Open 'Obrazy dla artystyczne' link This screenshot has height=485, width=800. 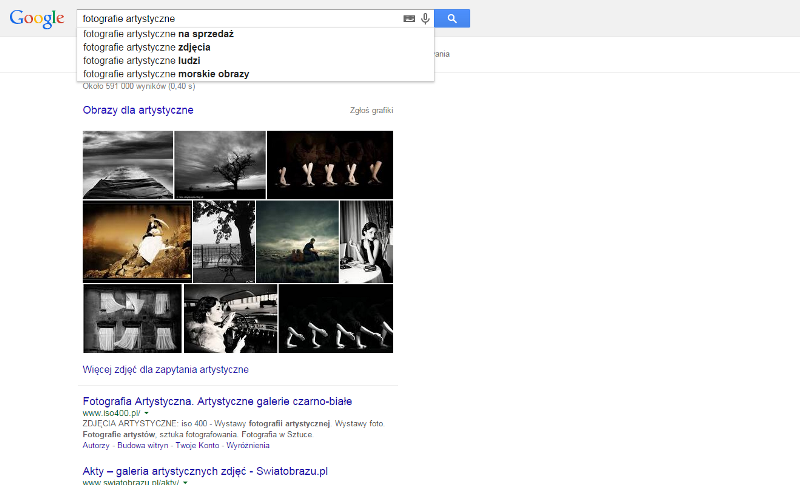(x=138, y=110)
